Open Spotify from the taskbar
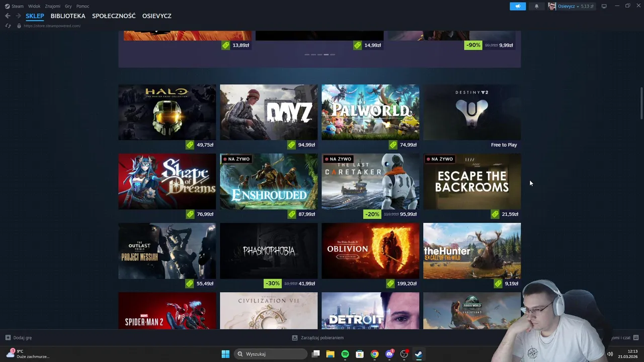The height and width of the screenshot is (362, 644). click(345, 354)
